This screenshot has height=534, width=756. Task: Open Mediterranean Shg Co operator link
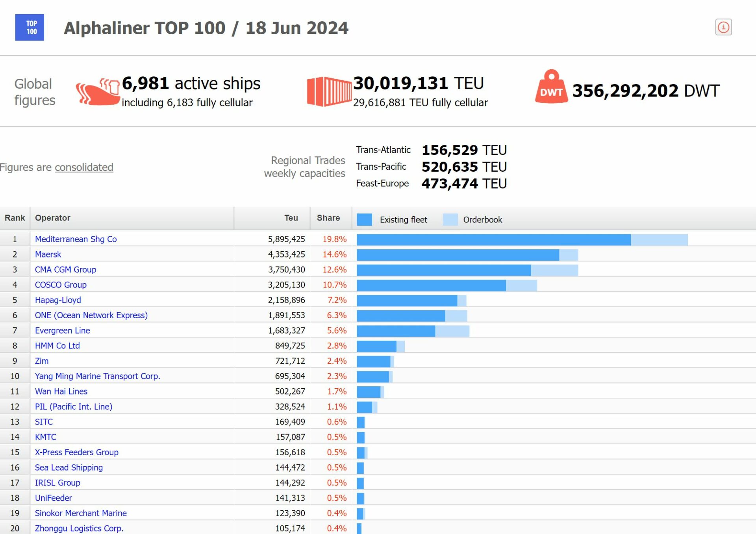[x=76, y=239]
